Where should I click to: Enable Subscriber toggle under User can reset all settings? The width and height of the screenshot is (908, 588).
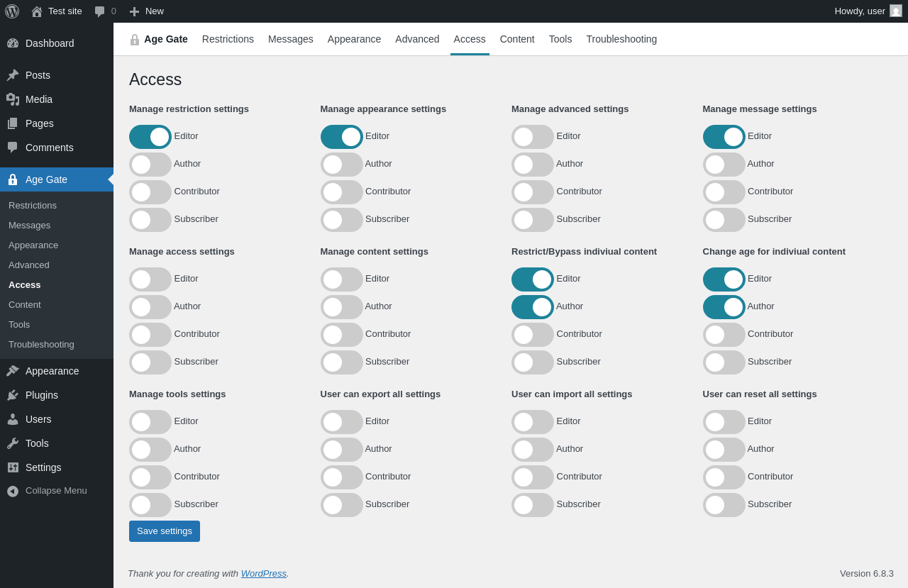(x=724, y=505)
